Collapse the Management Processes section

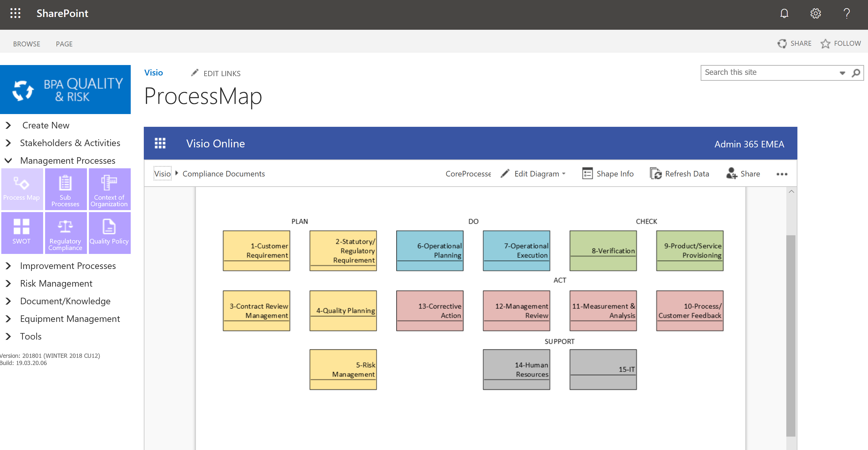(x=8, y=160)
